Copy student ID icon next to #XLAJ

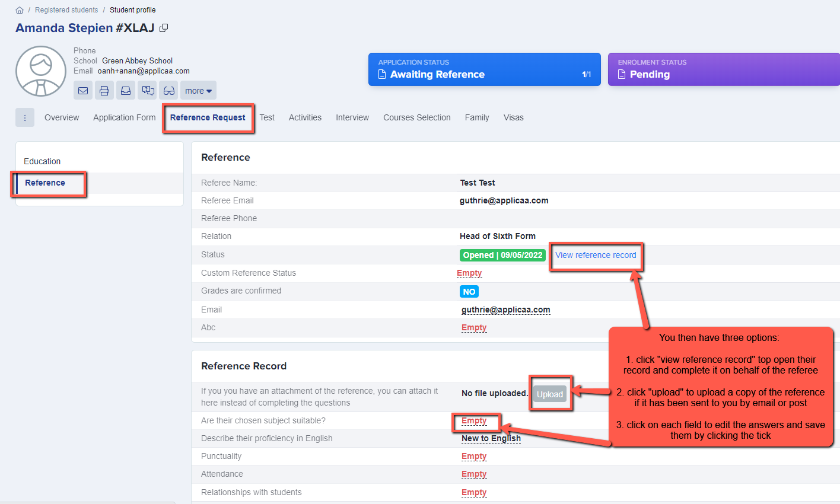164,28
